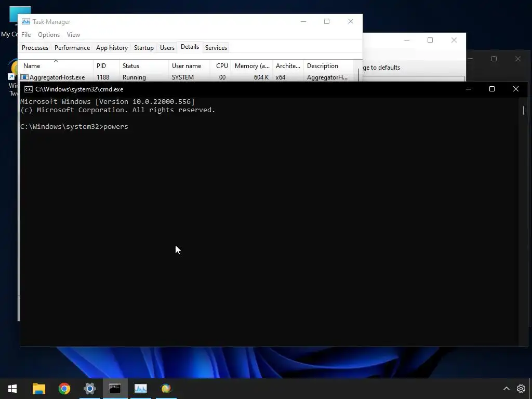Open File menu in Task Manager

click(26, 35)
